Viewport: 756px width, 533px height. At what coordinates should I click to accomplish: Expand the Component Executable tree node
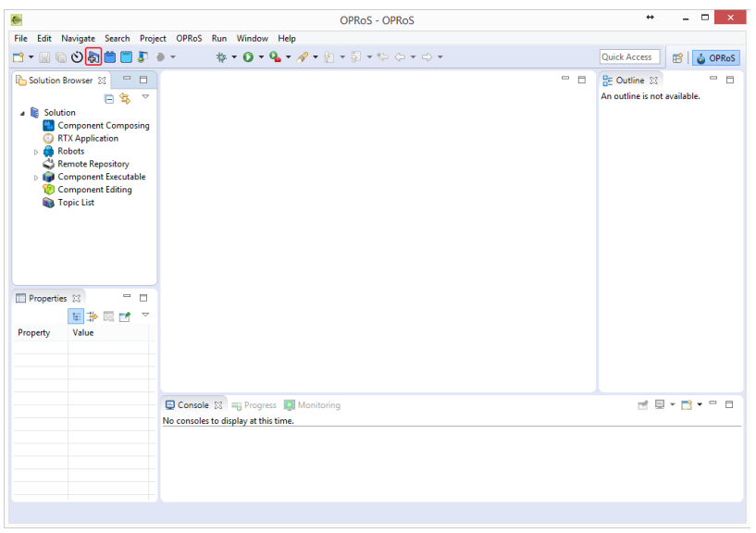pos(36,178)
